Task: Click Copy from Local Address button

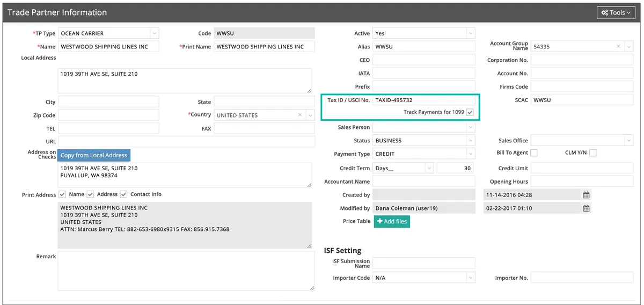Action: point(94,155)
